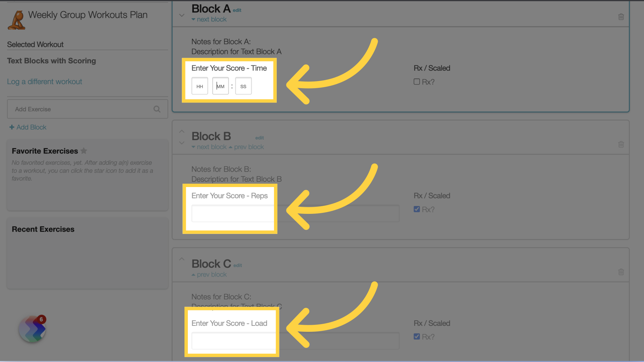Click Log a different workout link
Viewport: 644px width, 362px height.
[45, 81]
